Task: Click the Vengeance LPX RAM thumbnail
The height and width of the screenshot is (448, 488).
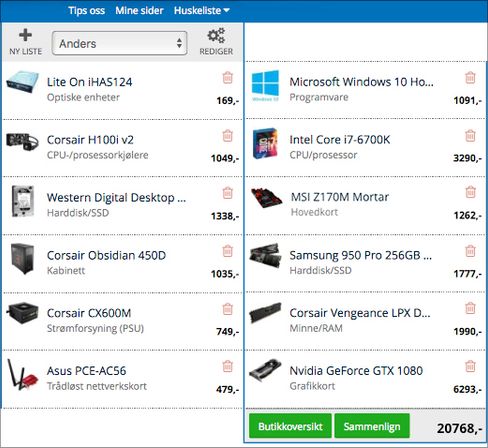Action: 265,313
